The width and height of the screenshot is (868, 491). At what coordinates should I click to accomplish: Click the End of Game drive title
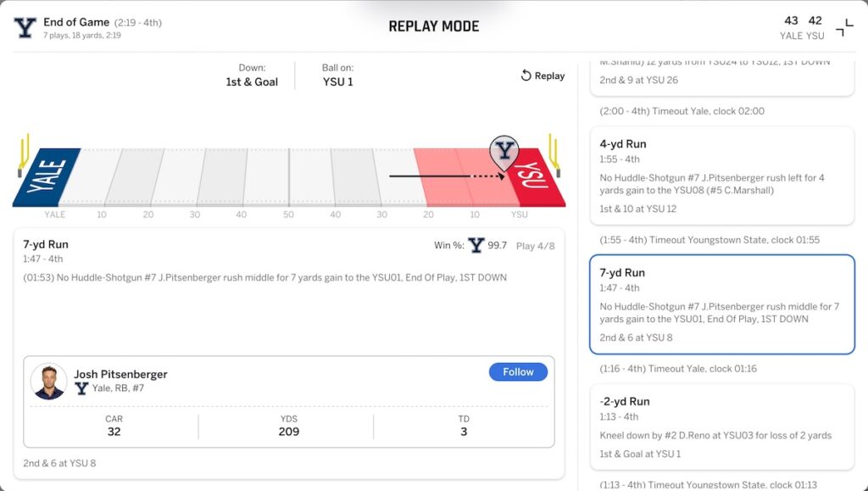click(x=77, y=22)
